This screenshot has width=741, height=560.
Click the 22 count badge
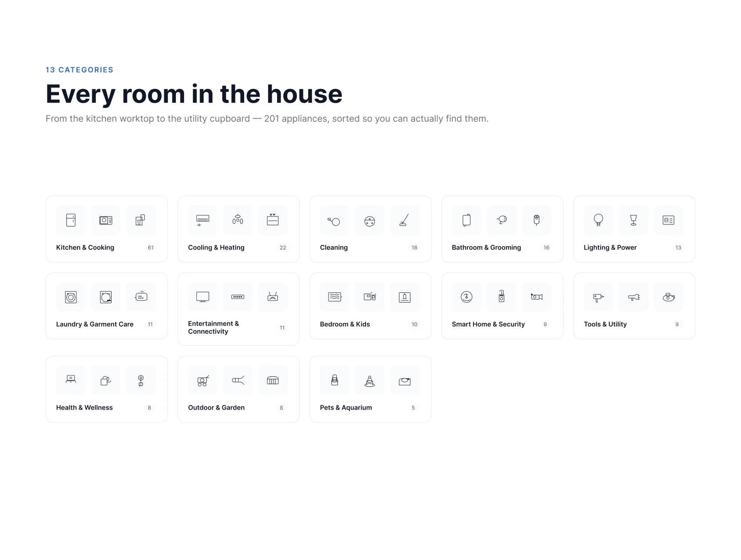(x=283, y=247)
